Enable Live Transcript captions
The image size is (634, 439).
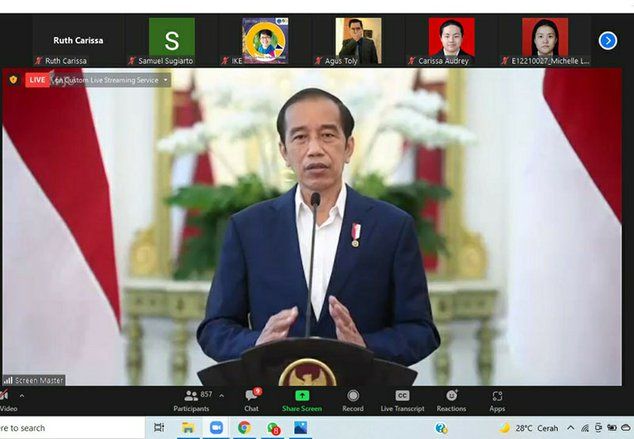[402, 400]
